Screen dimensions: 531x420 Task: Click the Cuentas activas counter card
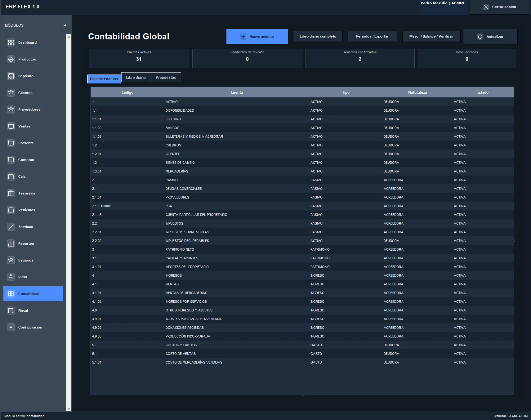click(139, 58)
